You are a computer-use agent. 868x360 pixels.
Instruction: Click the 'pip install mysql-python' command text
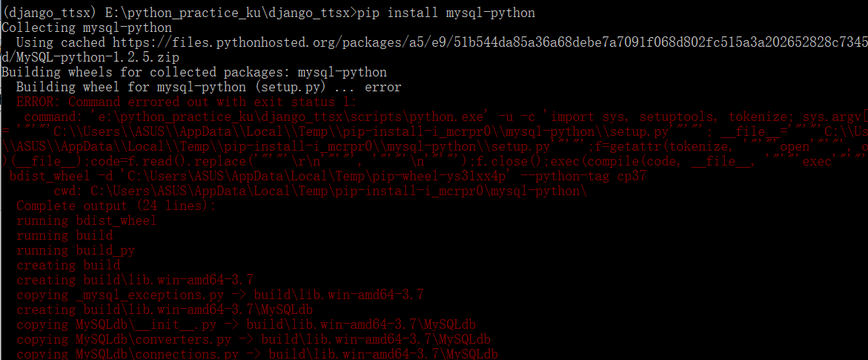click(x=446, y=13)
